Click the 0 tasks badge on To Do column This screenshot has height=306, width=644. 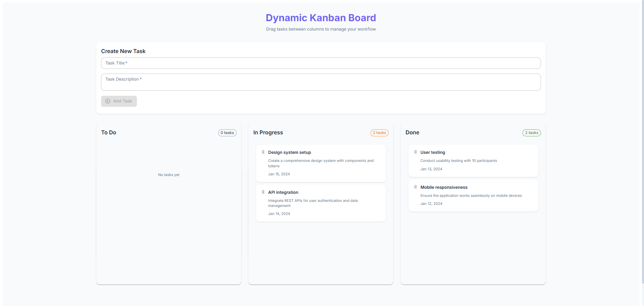(x=227, y=133)
